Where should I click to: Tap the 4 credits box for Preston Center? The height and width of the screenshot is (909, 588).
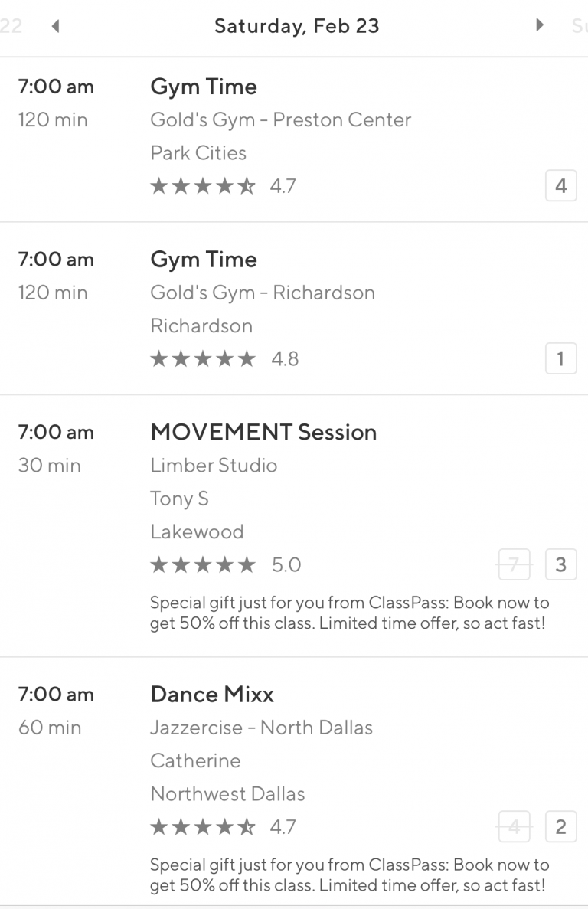(560, 185)
